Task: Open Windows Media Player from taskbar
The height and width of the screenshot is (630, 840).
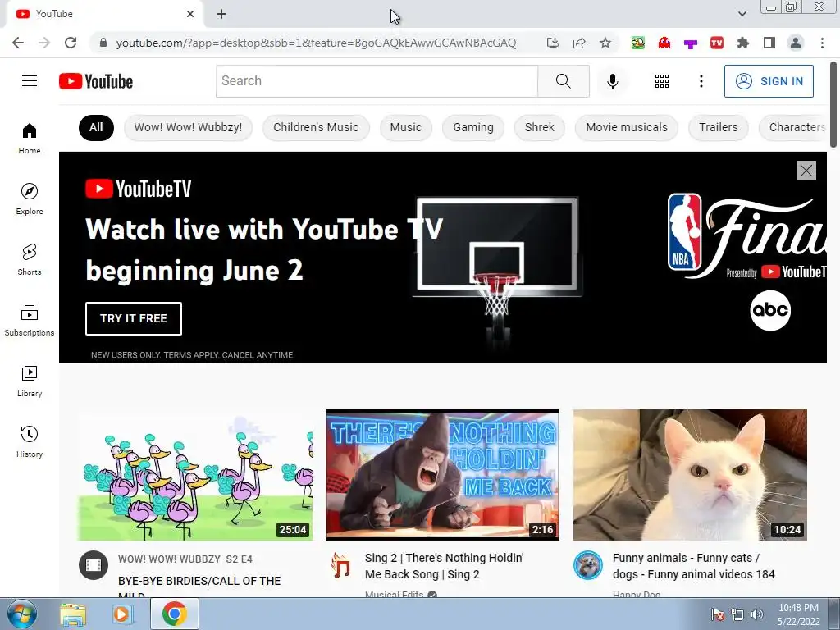Action: [121, 614]
